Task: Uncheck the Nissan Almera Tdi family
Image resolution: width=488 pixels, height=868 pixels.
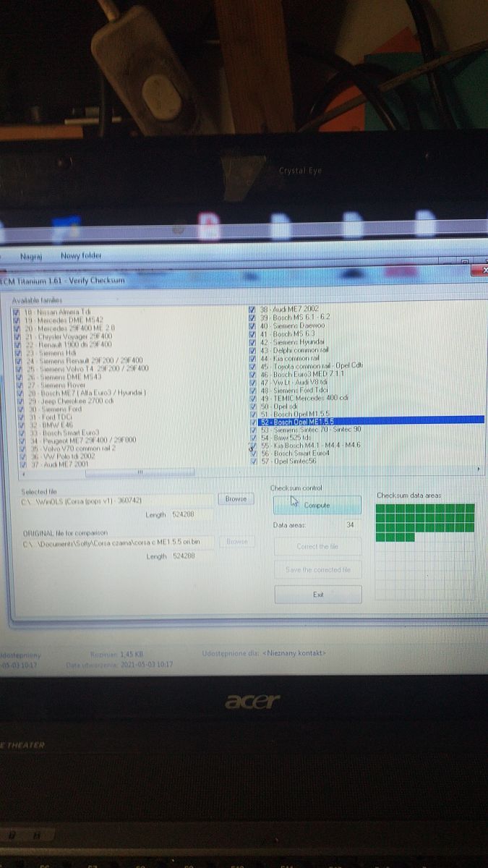Action: pyautogui.click(x=17, y=312)
